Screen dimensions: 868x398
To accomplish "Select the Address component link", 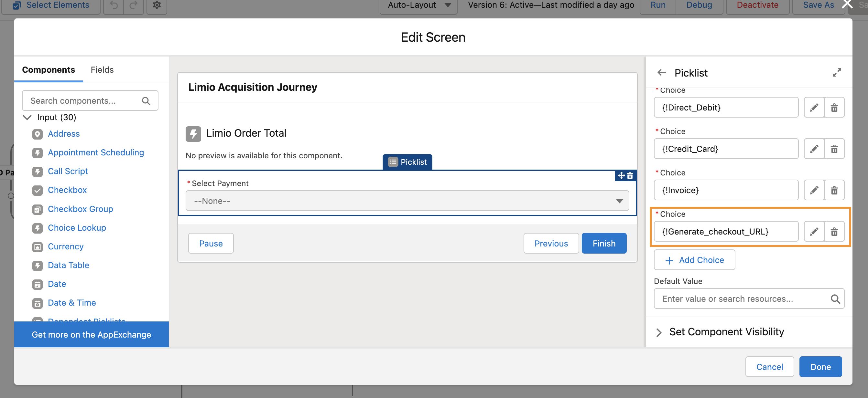I will 64,134.
